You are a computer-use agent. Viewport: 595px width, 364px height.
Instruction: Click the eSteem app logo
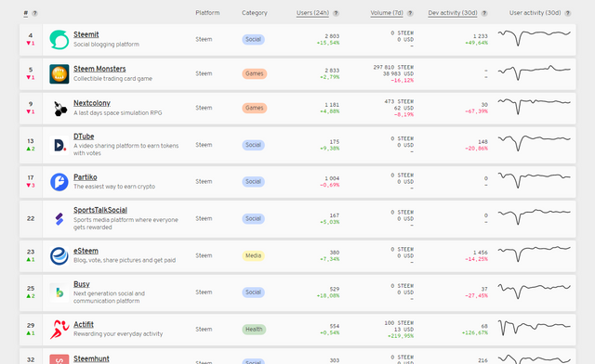point(59,256)
